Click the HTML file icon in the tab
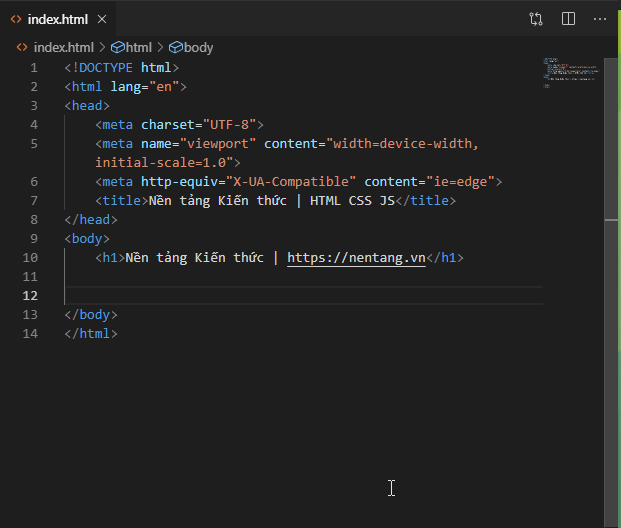The image size is (621, 528). point(16,19)
